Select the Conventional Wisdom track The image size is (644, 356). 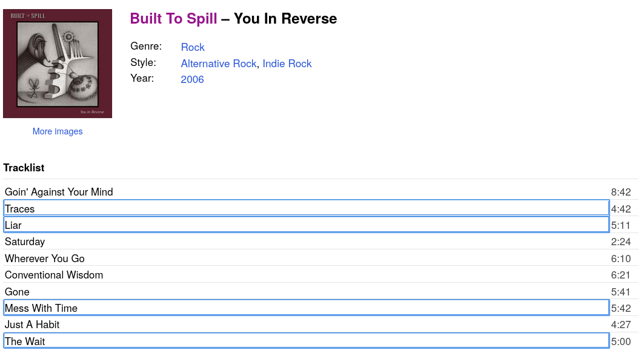click(54, 275)
